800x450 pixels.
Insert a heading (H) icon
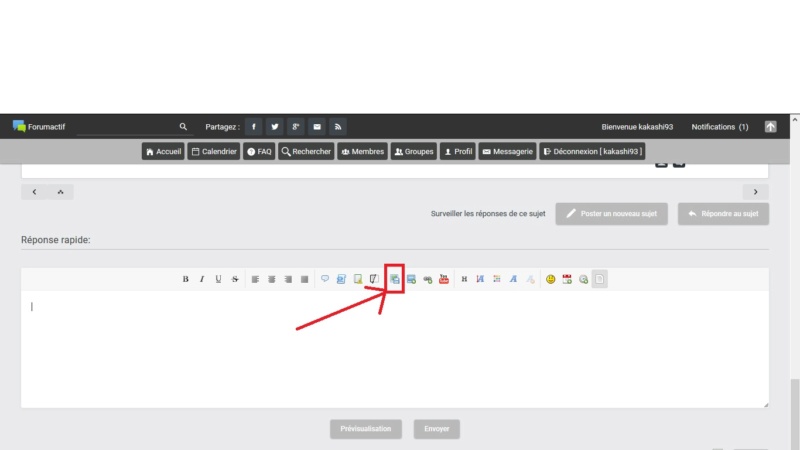pyautogui.click(x=464, y=279)
